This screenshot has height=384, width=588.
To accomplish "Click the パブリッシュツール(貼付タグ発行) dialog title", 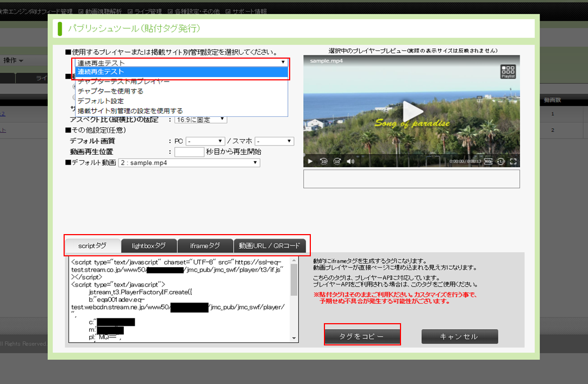I will [x=134, y=28].
